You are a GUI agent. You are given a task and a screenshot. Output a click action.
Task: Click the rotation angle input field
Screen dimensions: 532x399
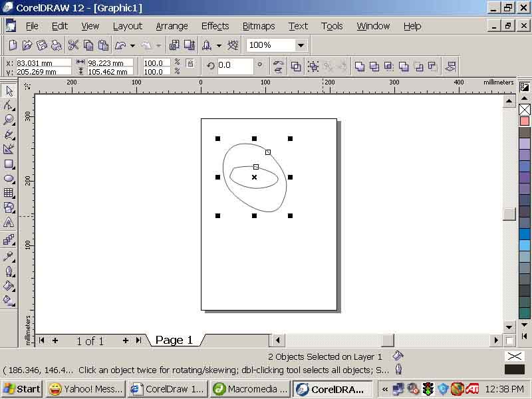pos(235,66)
